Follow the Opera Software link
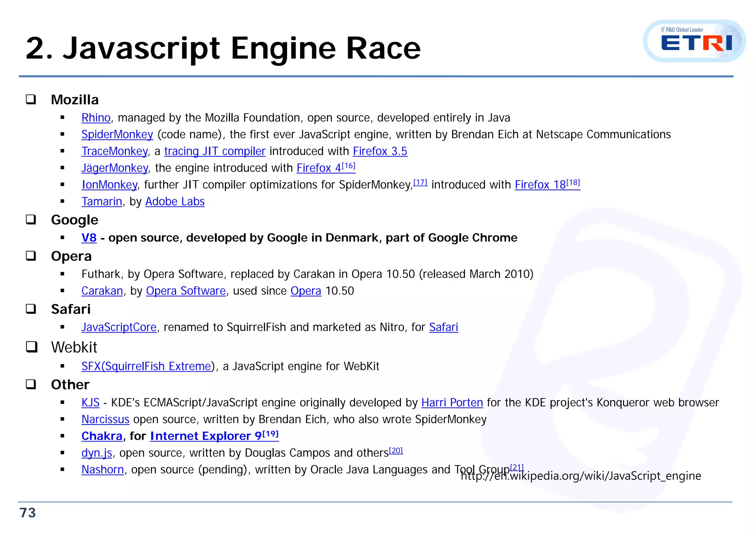 point(186,291)
